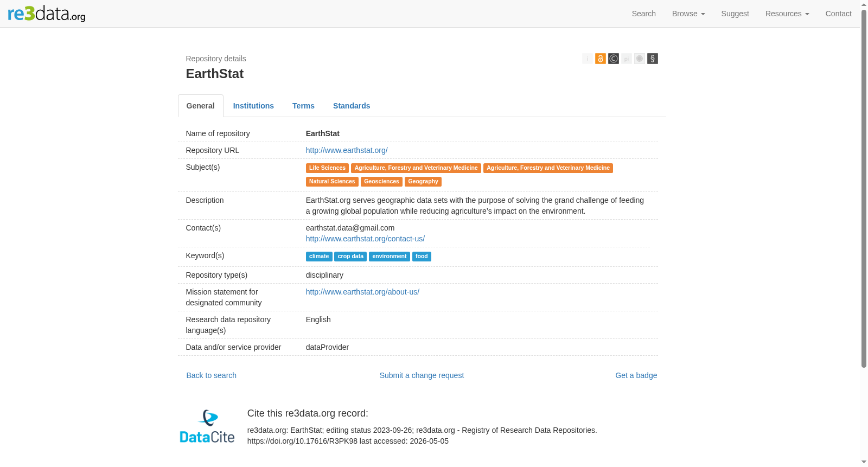Switch to the Standards tab
Image resolution: width=868 pixels, height=467 pixels.
(352, 106)
